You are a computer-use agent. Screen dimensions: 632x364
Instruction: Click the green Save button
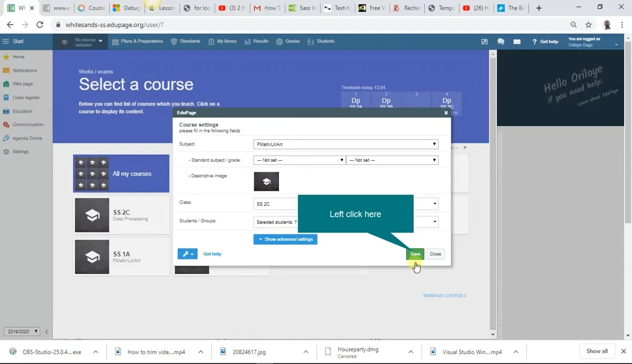(x=415, y=254)
